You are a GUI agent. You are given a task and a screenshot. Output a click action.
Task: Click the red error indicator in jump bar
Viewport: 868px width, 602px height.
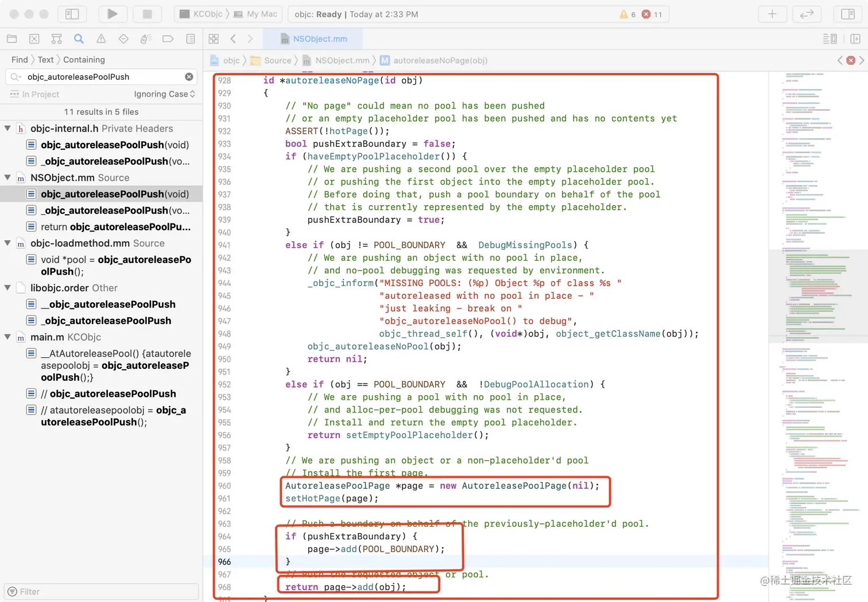(x=851, y=60)
